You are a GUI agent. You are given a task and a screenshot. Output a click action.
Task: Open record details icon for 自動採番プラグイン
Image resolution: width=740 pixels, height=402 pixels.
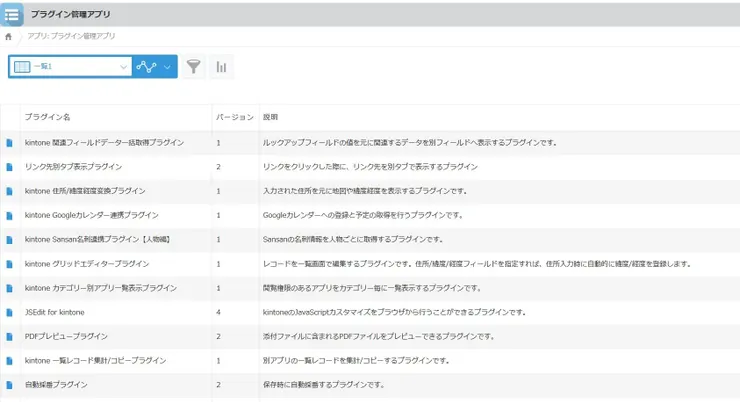click(9, 384)
